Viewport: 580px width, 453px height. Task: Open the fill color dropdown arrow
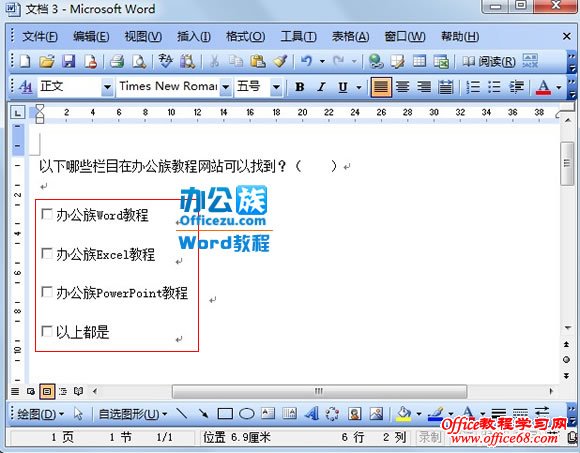click(419, 413)
